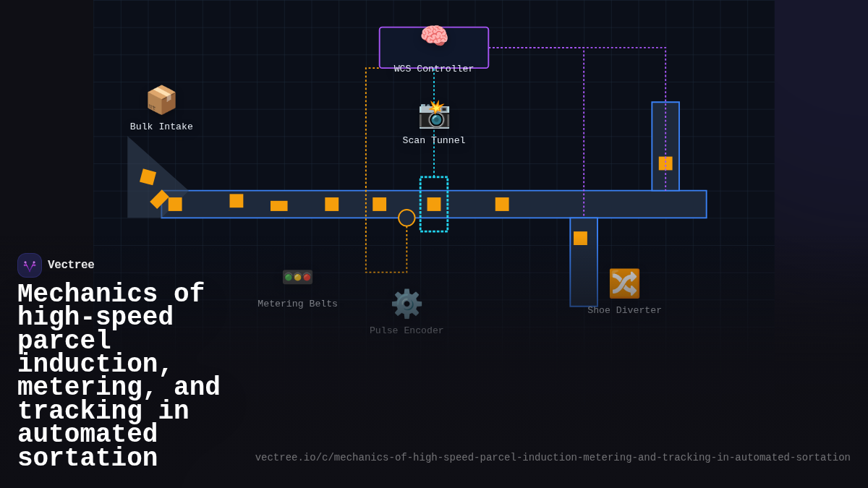The width and height of the screenshot is (868, 488).
Task: Select the parcel inside the scan zone
Action: tap(434, 204)
